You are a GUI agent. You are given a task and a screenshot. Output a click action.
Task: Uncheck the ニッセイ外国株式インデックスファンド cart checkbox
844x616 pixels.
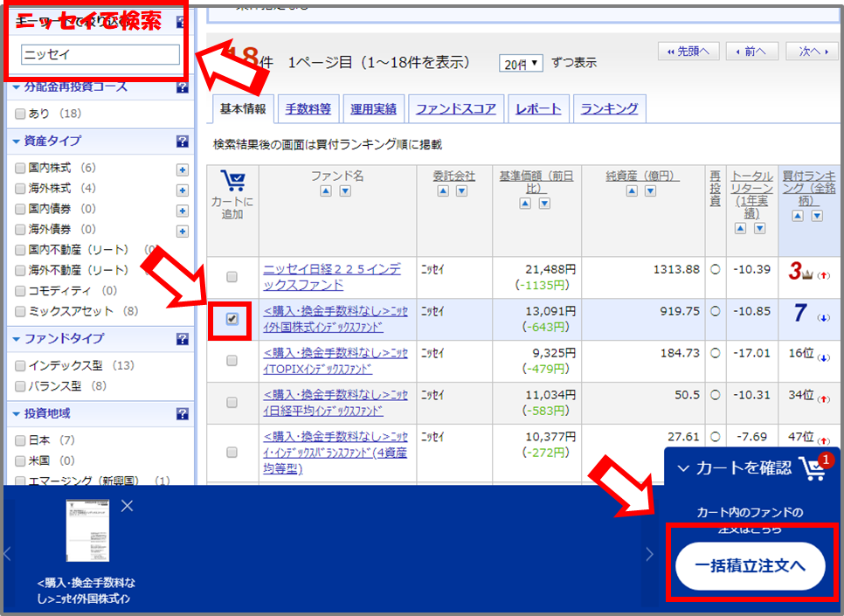tap(232, 319)
